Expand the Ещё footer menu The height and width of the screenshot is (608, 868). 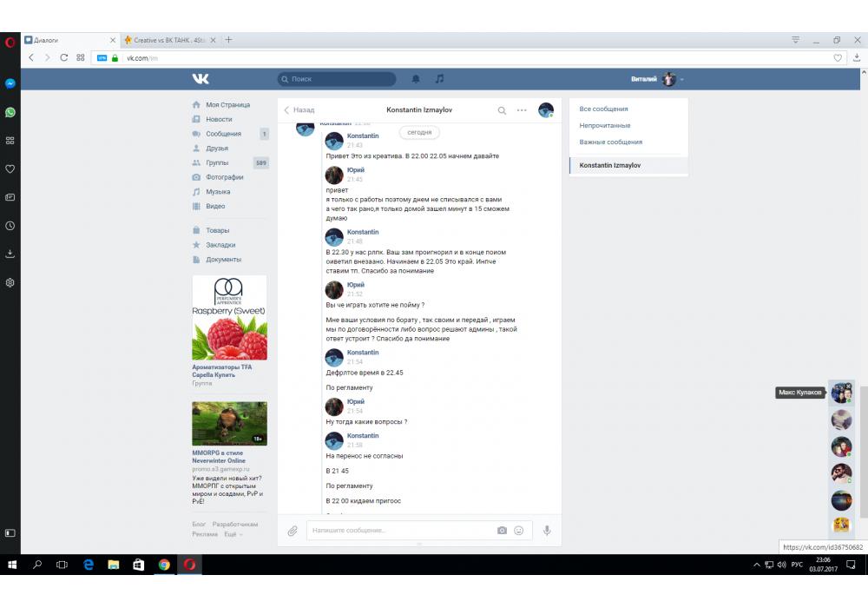click(233, 534)
